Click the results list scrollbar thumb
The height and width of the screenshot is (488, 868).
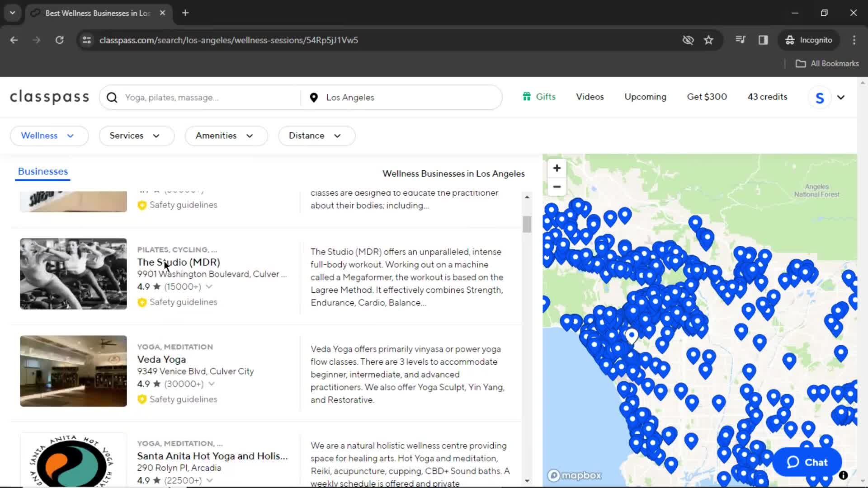527,224
